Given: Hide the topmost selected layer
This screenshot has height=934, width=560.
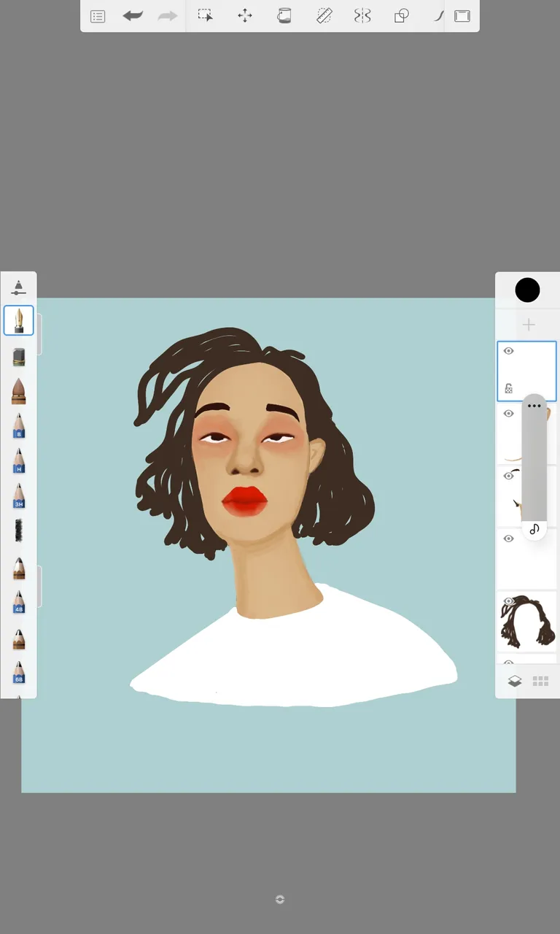Looking at the screenshot, I should (509, 351).
